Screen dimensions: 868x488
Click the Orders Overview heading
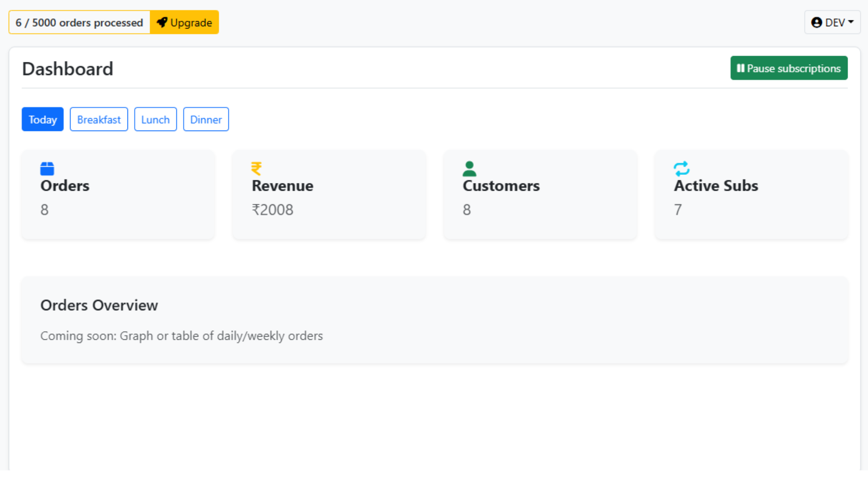click(x=99, y=305)
